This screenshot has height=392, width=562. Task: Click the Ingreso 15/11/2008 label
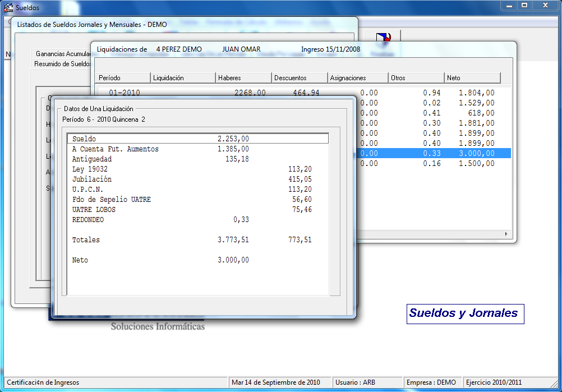pyautogui.click(x=330, y=49)
